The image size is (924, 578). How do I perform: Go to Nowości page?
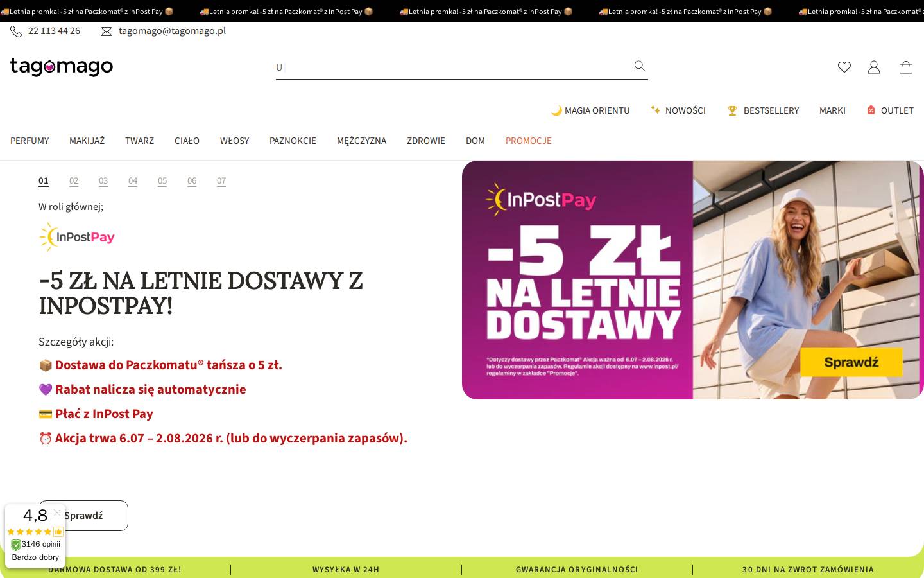point(685,110)
